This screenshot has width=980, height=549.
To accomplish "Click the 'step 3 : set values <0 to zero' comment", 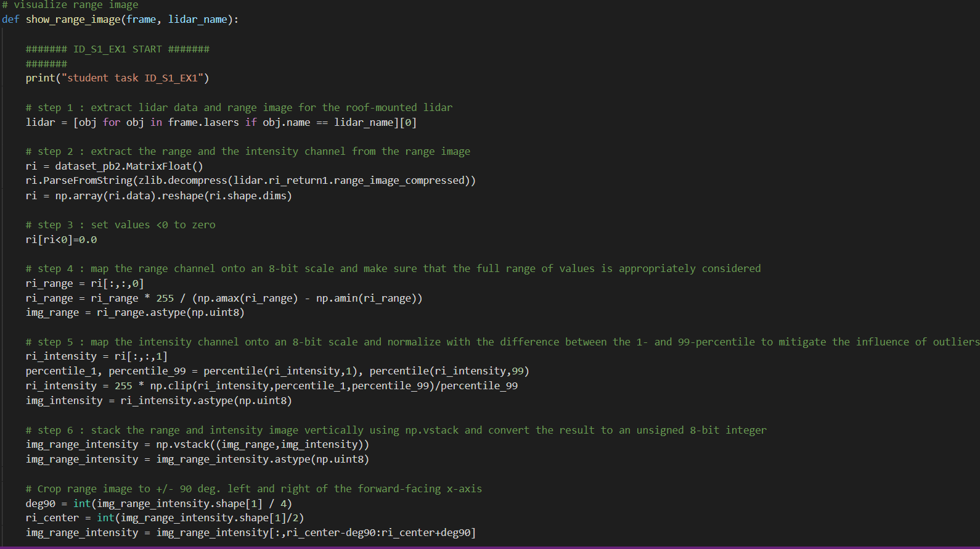I will [x=121, y=225].
